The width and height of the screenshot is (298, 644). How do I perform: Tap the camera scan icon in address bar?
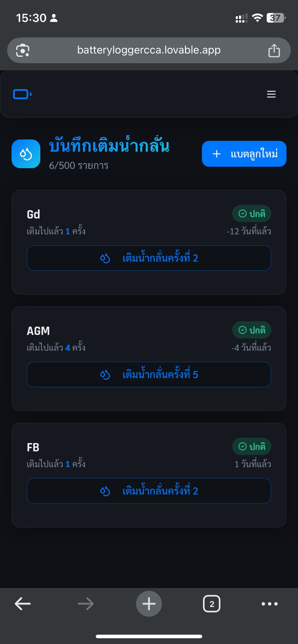(x=23, y=50)
